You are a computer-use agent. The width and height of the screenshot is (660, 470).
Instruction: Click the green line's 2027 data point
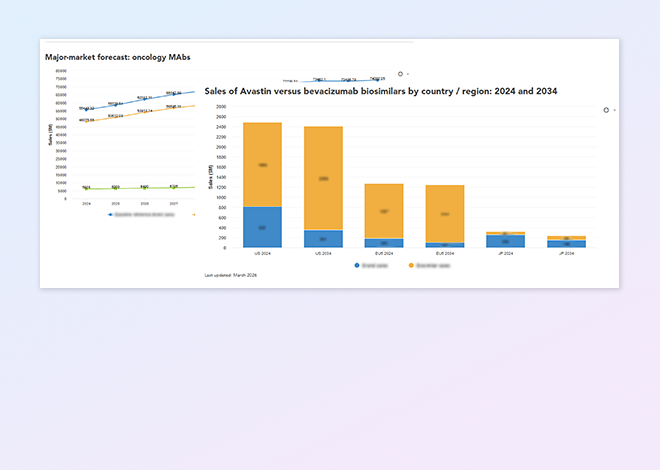click(174, 188)
